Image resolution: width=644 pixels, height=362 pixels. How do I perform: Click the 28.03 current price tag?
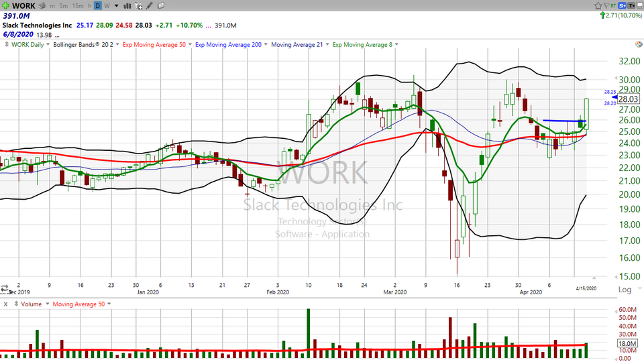point(629,99)
